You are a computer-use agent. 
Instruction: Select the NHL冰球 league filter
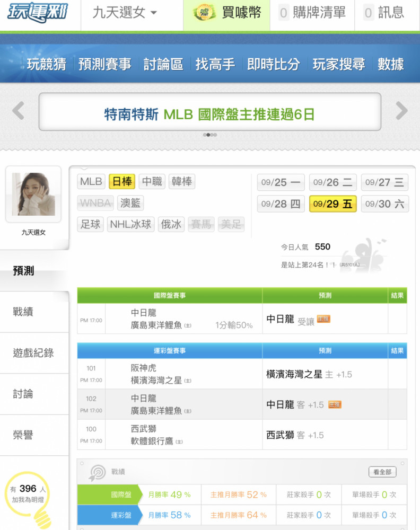tap(130, 224)
